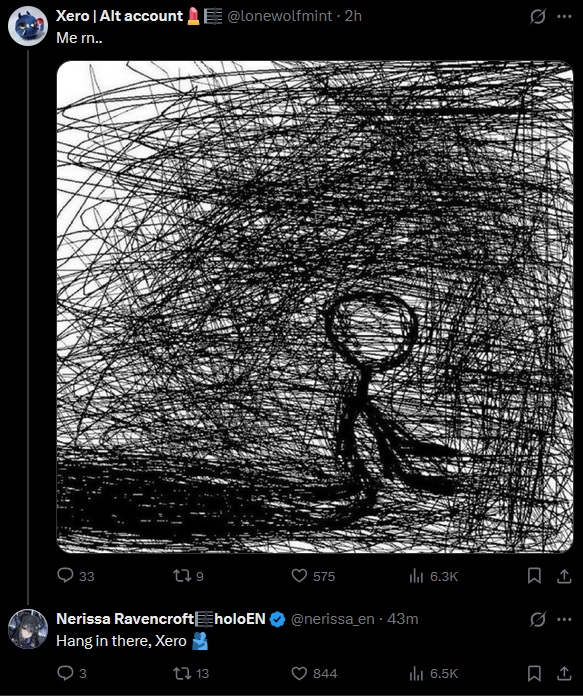Open Nerissa Ravencroft's profile avatar
The height and width of the screenshot is (696, 583).
coord(28,629)
